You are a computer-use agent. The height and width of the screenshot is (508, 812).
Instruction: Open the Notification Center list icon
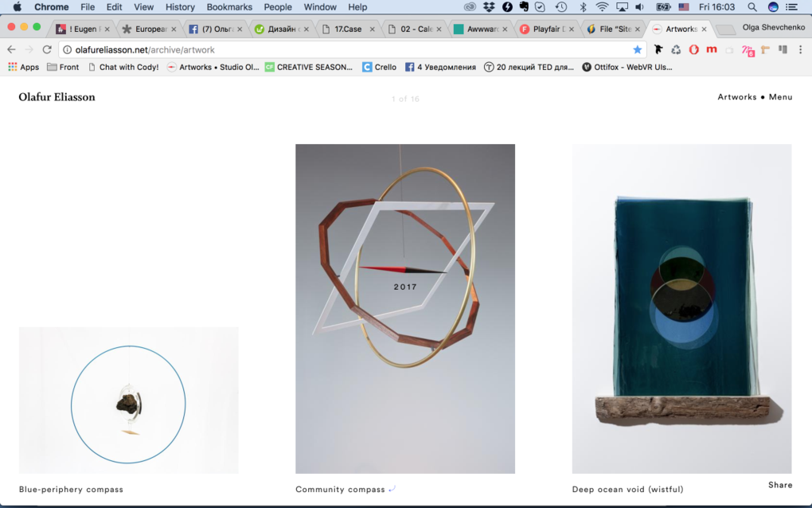pos(792,7)
